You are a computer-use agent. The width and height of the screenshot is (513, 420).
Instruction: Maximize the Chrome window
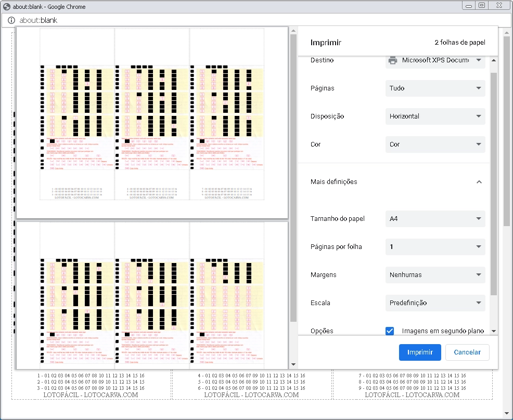pyautogui.click(x=482, y=5)
